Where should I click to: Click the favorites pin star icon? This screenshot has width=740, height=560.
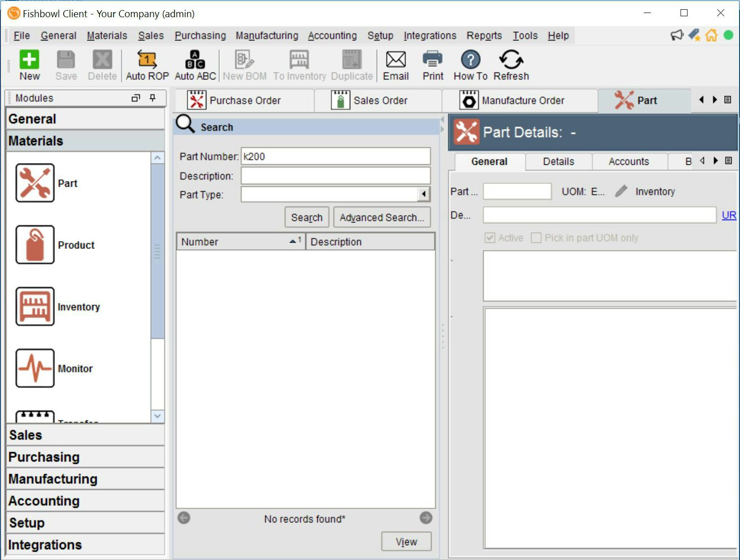pos(694,35)
